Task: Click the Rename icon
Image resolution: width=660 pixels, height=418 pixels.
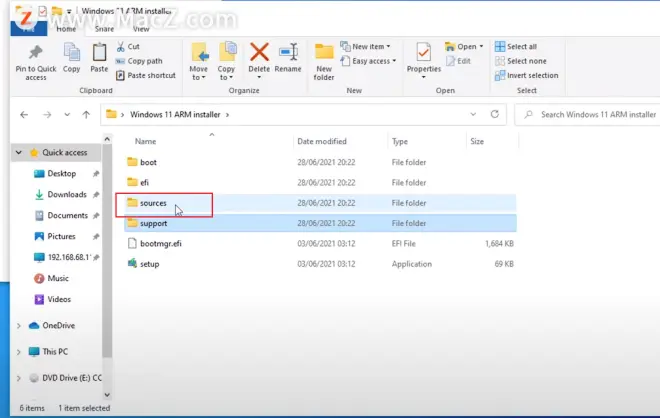Action: (x=288, y=53)
